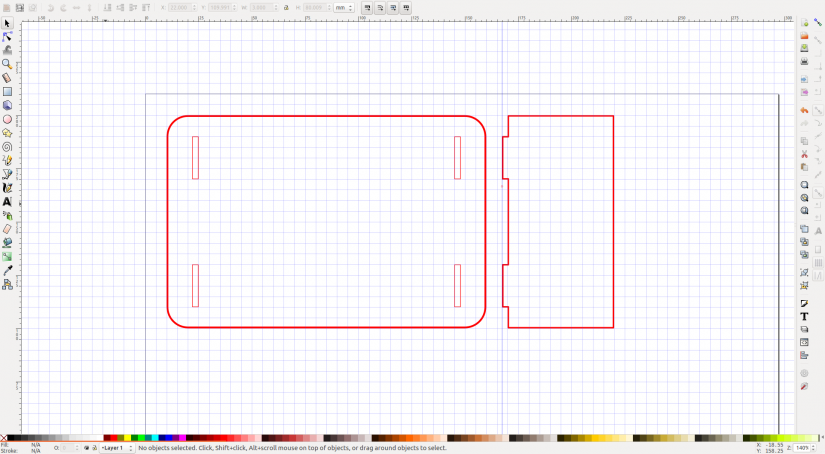
Task: Select the Color Dropper tool
Action: coord(7,270)
